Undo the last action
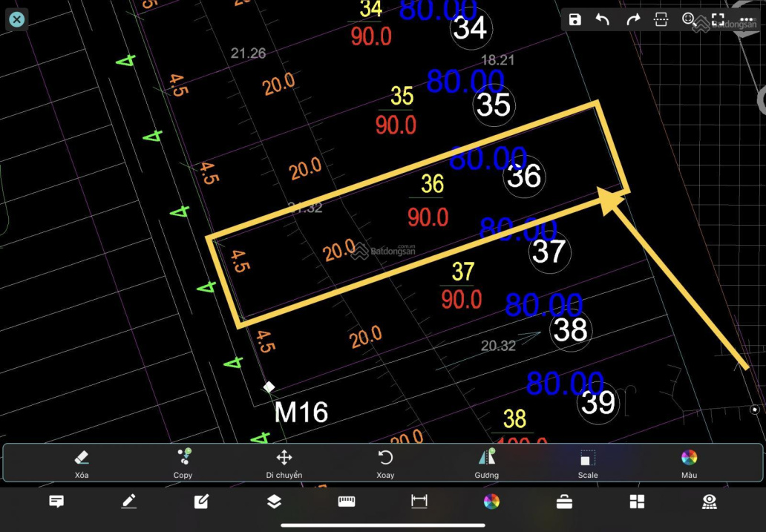The image size is (766, 532). [603, 20]
